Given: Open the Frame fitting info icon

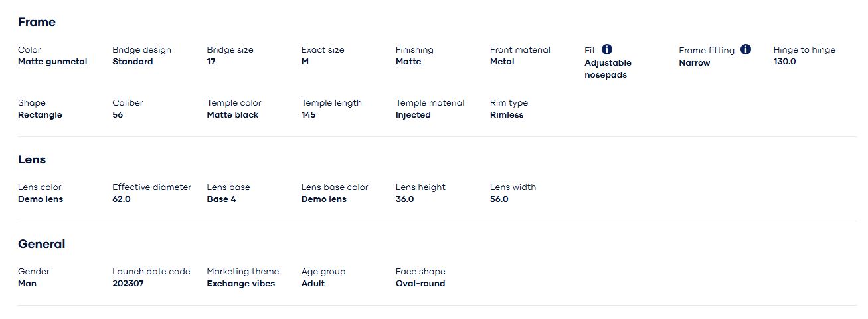Looking at the screenshot, I should tap(746, 49).
